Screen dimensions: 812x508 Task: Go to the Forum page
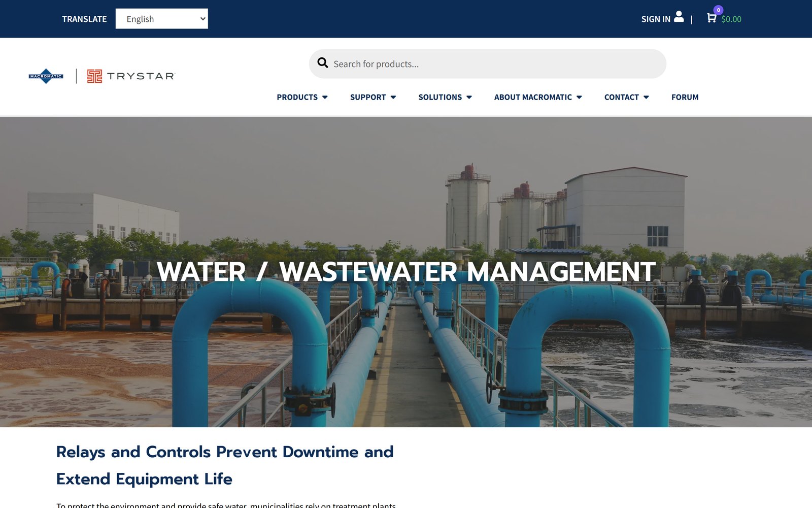pyautogui.click(x=685, y=97)
